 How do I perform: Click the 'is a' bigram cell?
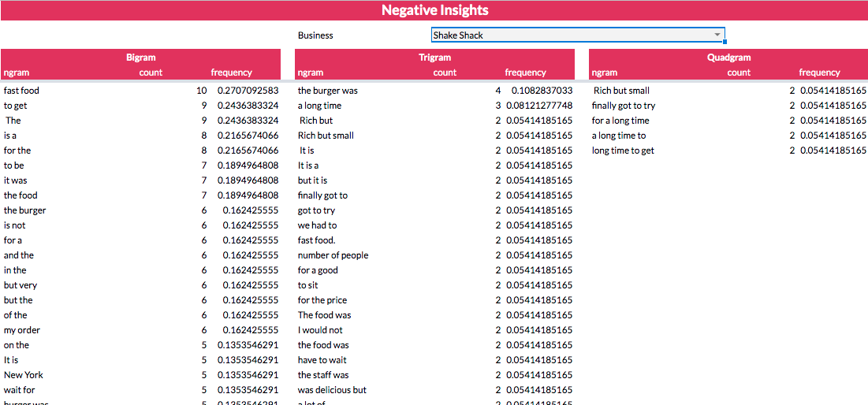coord(10,136)
